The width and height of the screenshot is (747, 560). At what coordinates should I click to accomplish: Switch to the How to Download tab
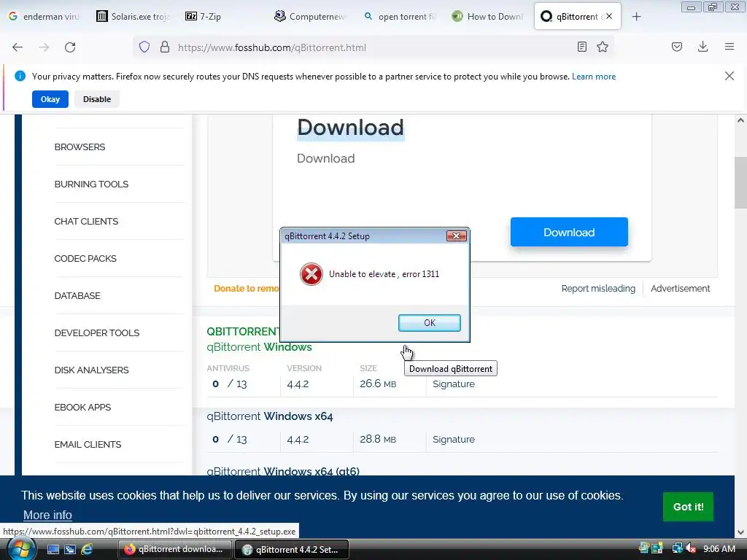488,17
